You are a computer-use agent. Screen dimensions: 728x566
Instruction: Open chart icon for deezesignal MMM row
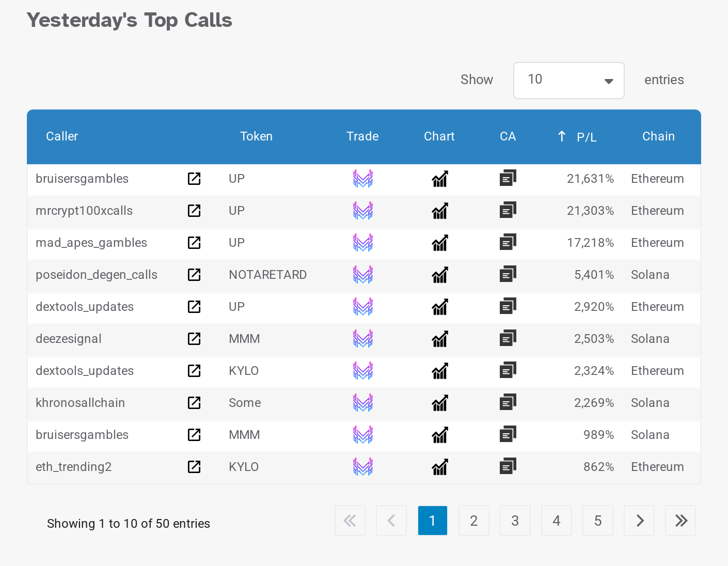click(439, 339)
